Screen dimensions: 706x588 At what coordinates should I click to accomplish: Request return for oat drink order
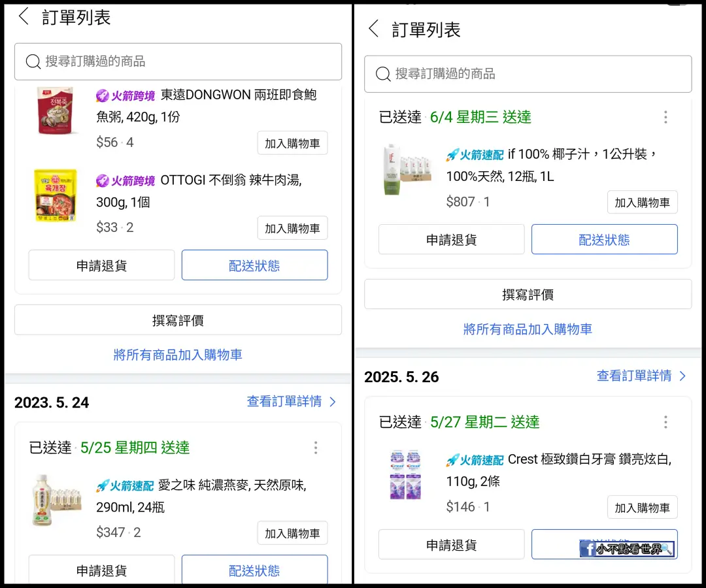[x=101, y=570]
